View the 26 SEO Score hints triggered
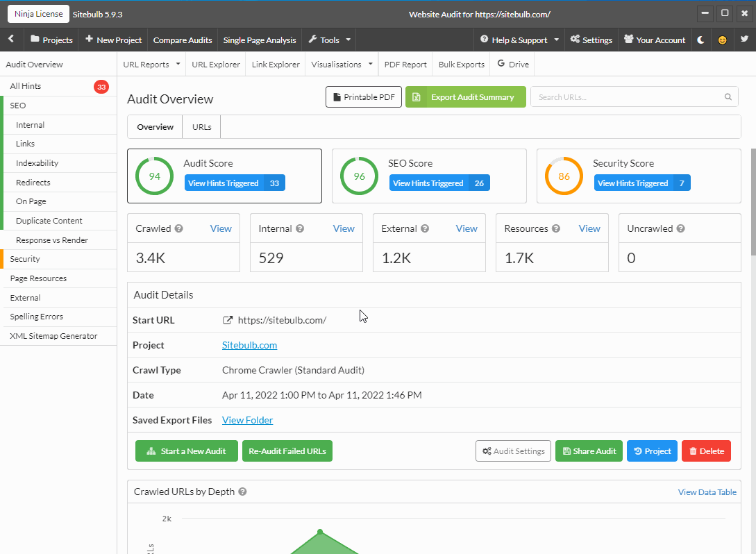 point(439,183)
